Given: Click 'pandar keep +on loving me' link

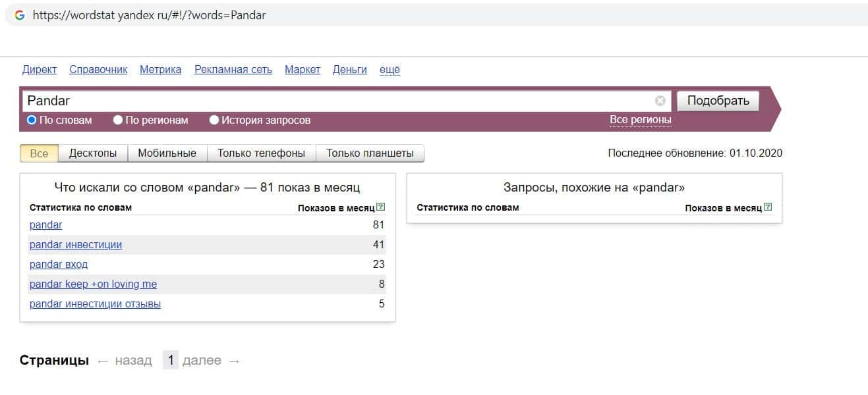Looking at the screenshot, I should [93, 284].
